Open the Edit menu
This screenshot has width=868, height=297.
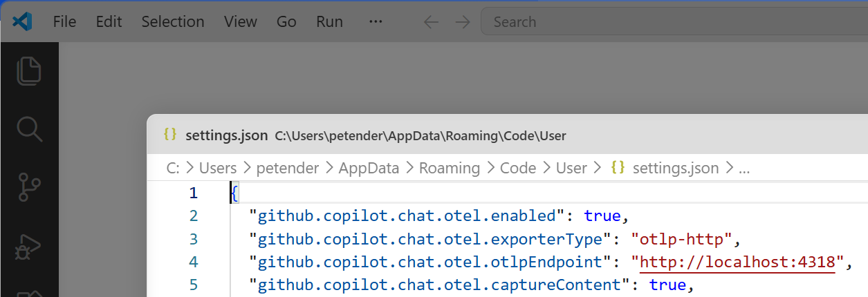click(x=109, y=21)
